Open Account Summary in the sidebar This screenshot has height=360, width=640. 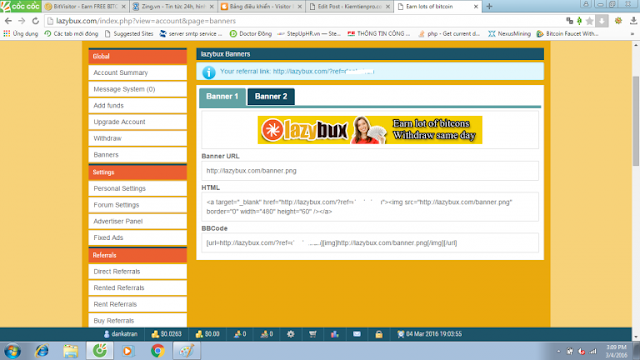pos(138,73)
